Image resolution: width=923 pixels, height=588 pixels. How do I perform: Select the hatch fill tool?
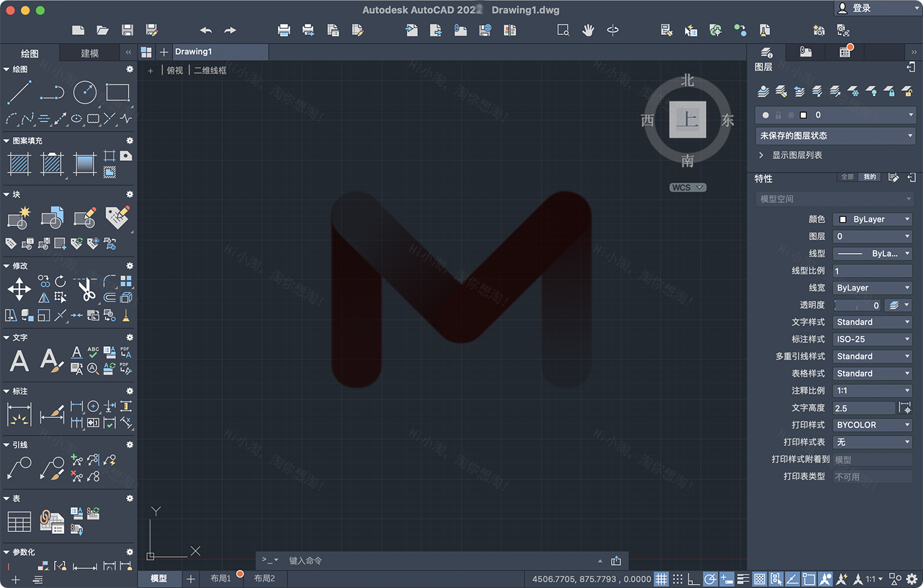(x=18, y=162)
